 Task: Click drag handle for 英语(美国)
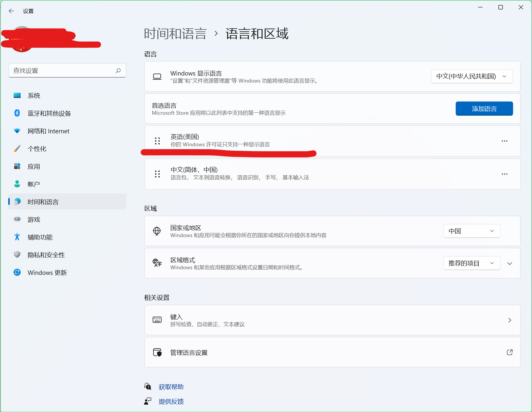click(x=157, y=141)
